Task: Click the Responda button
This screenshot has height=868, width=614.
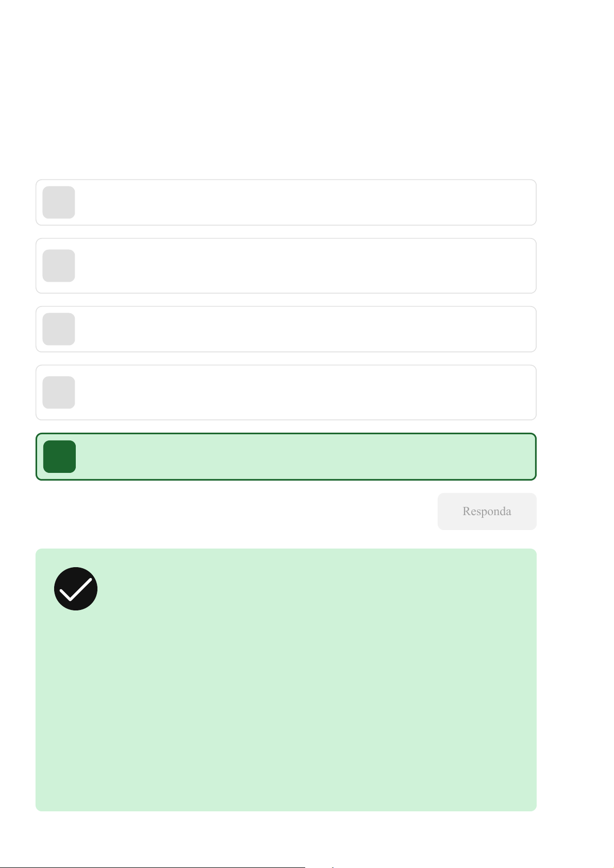Action: (x=487, y=512)
